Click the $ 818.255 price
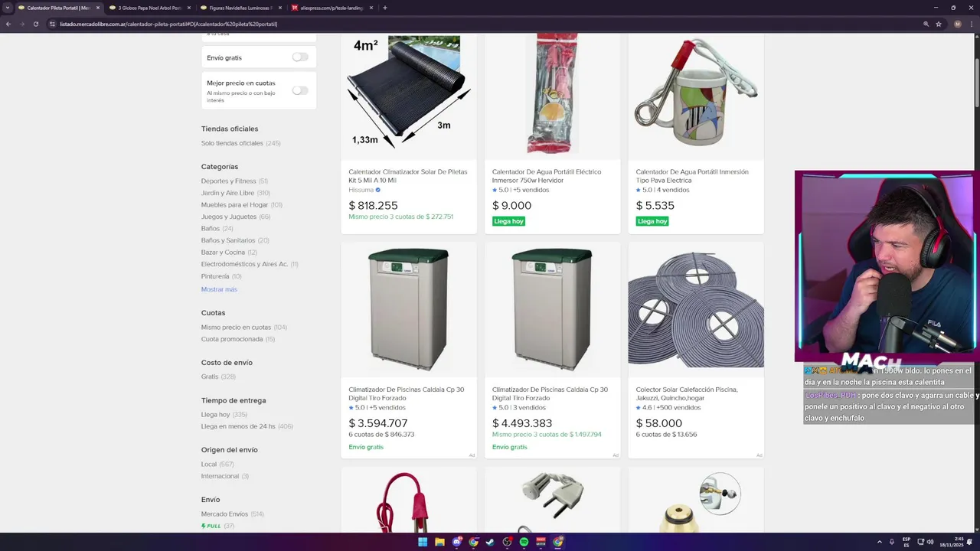The width and height of the screenshot is (980, 551). (373, 205)
